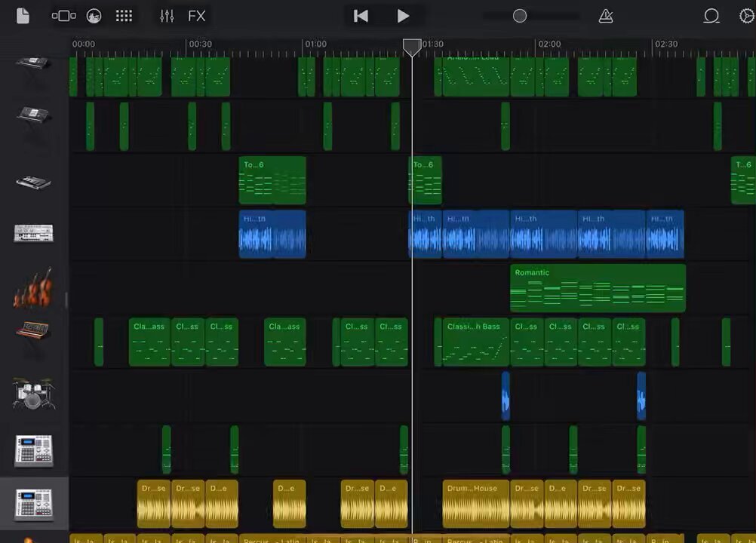The image size is (756, 543).
Task: Adjust the master volume slider knob
Action: point(520,16)
